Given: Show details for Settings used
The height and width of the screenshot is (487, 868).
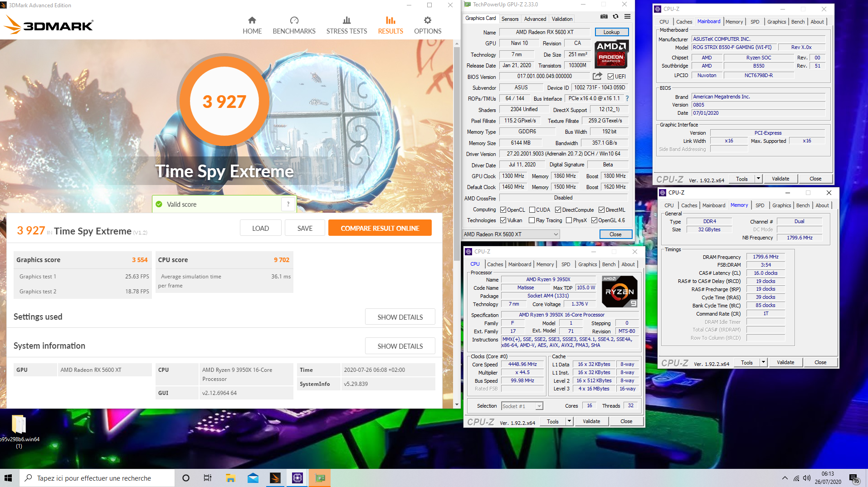Looking at the screenshot, I should click(x=400, y=317).
